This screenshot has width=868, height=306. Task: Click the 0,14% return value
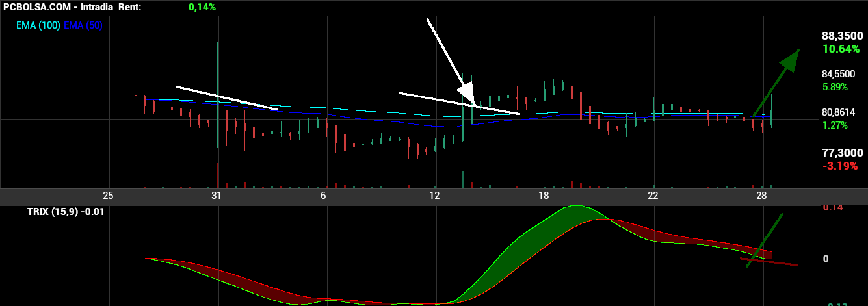[x=202, y=6]
